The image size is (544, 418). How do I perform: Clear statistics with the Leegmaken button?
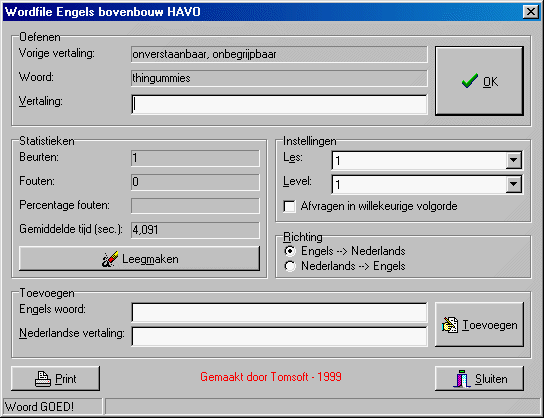pos(139,259)
